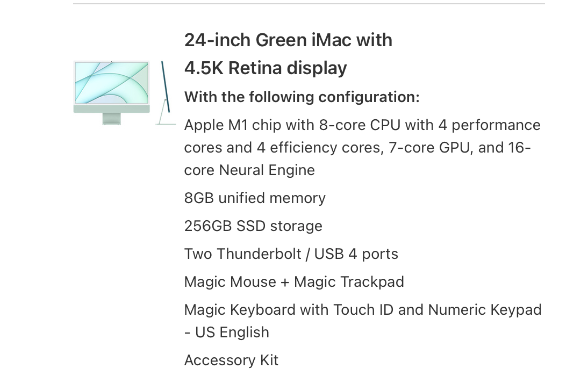This screenshot has width=588, height=376.
Task: Click the "Magic Mouse" text
Action: point(230,282)
